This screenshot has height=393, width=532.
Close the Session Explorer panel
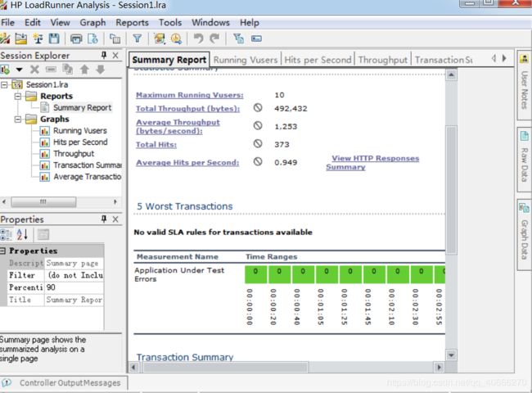pos(115,56)
